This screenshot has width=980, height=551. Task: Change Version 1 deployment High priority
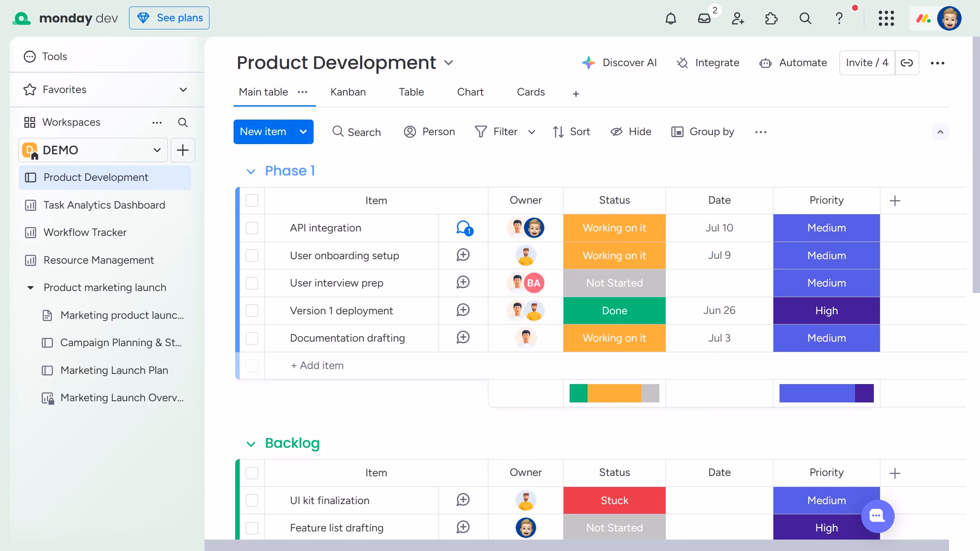[x=826, y=311]
